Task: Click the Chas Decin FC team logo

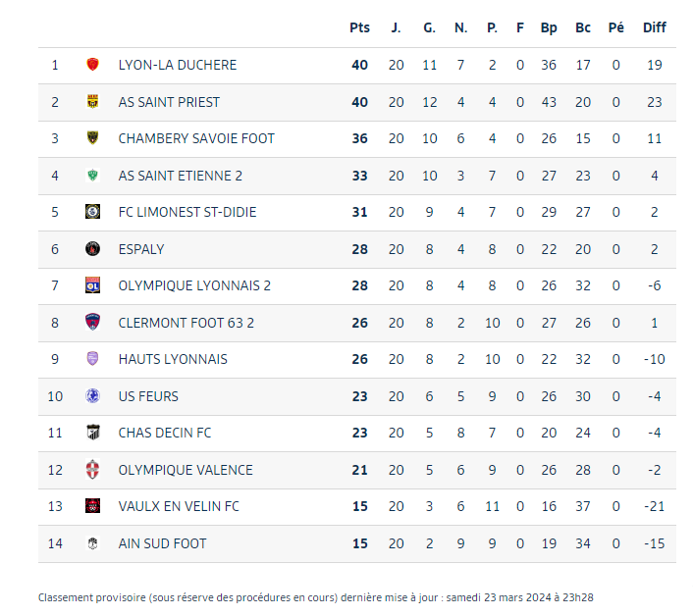Action: click(93, 433)
